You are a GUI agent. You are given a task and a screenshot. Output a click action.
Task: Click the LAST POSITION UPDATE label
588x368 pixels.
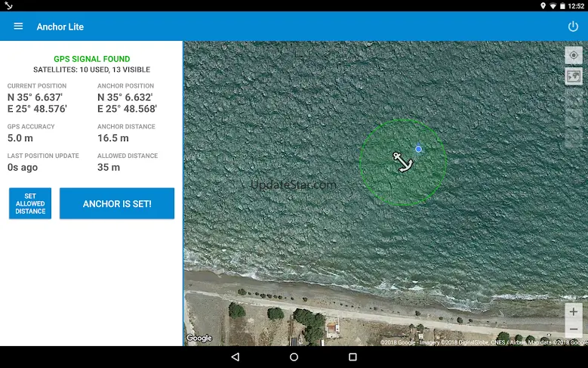coord(43,156)
